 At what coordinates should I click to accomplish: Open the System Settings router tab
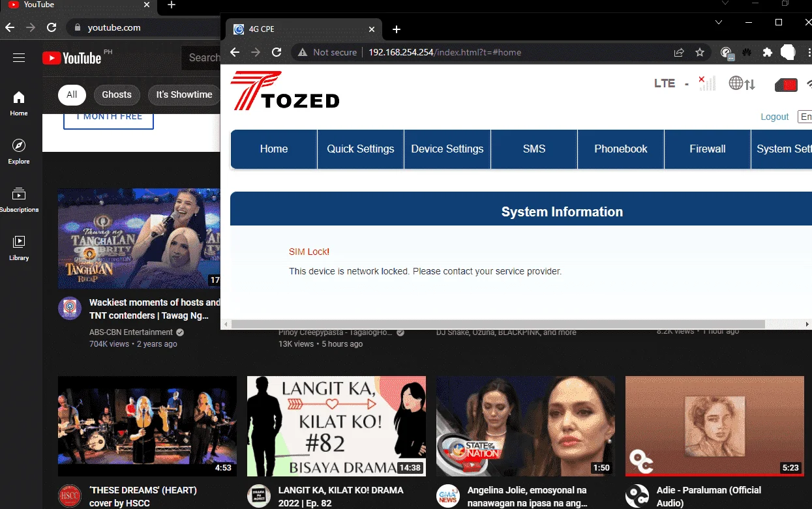coord(782,149)
